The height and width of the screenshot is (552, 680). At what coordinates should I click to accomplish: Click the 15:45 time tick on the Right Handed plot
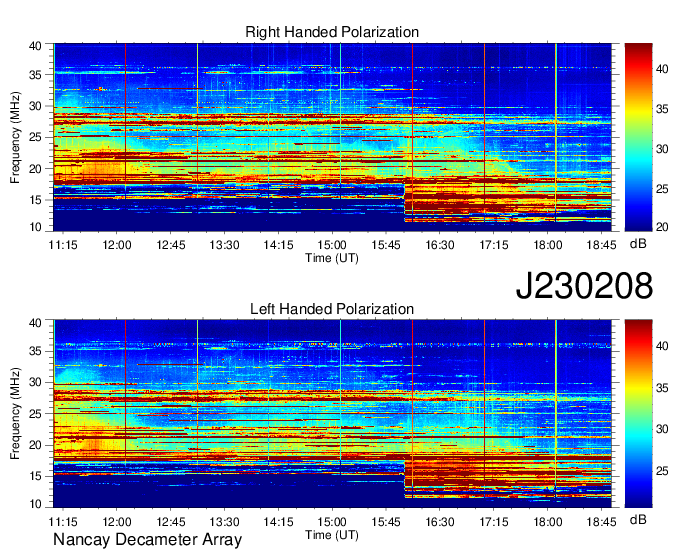386,245
